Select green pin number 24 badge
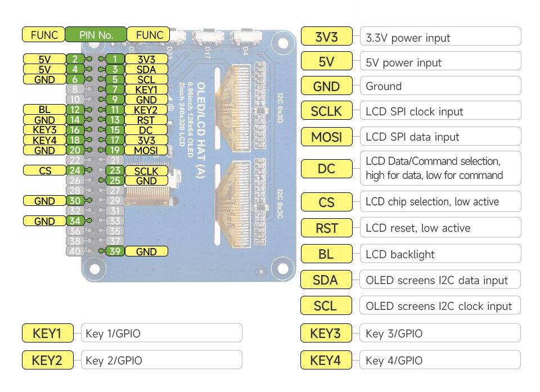 pyautogui.click(x=75, y=170)
